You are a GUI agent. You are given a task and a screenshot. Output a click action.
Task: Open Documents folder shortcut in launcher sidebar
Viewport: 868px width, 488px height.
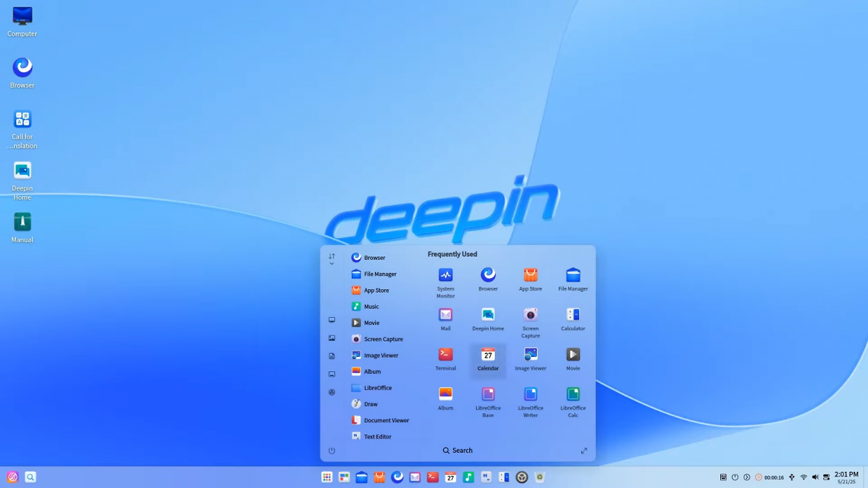332,356
